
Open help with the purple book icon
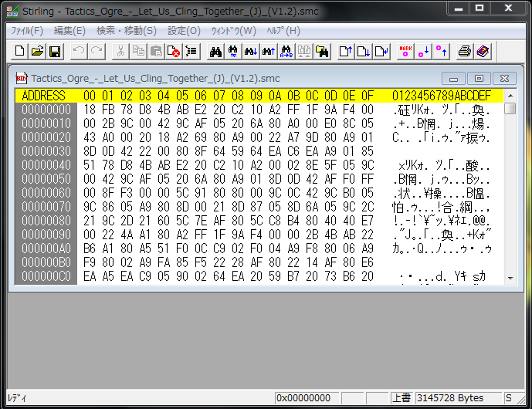tap(483, 52)
